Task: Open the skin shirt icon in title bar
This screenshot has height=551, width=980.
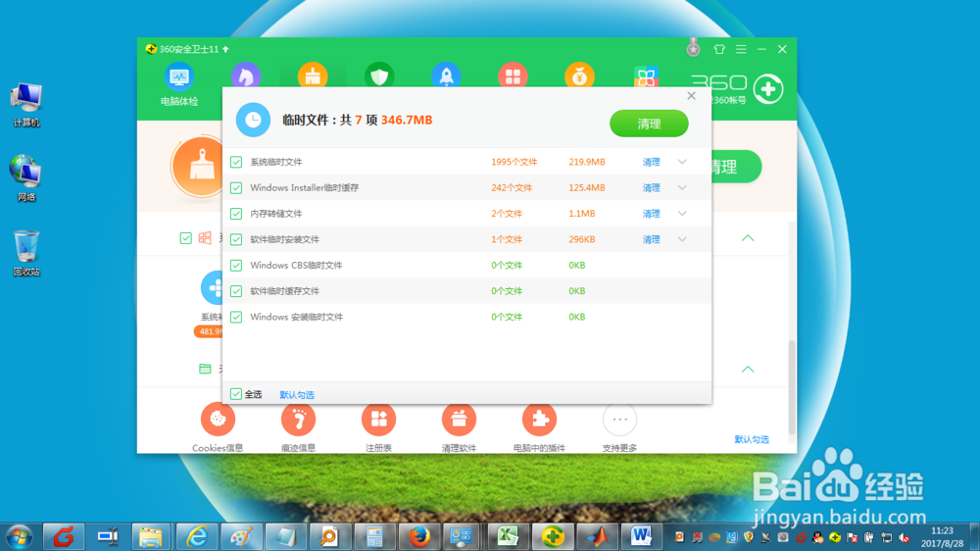Action: click(x=719, y=49)
